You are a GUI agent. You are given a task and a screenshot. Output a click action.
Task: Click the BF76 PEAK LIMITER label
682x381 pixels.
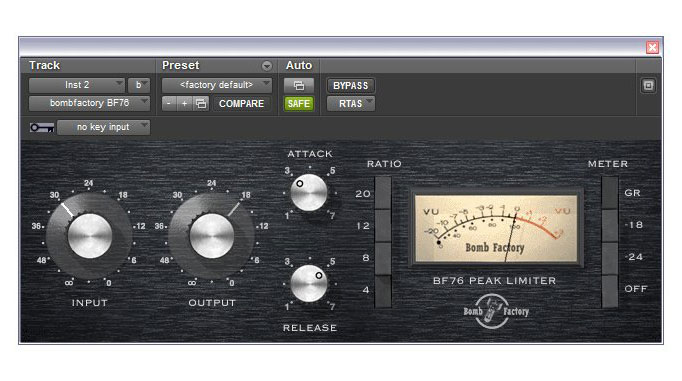click(x=495, y=281)
